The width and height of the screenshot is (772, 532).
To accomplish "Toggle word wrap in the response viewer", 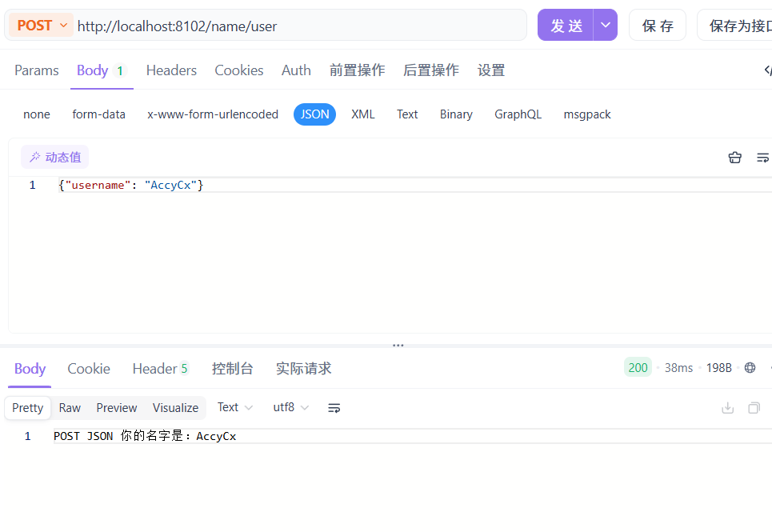I will click(x=334, y=407).
